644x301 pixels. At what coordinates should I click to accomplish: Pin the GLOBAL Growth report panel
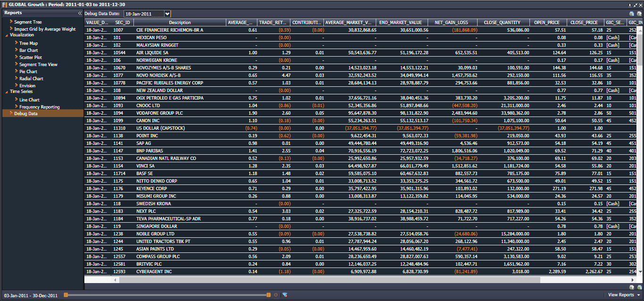point(630,4)
